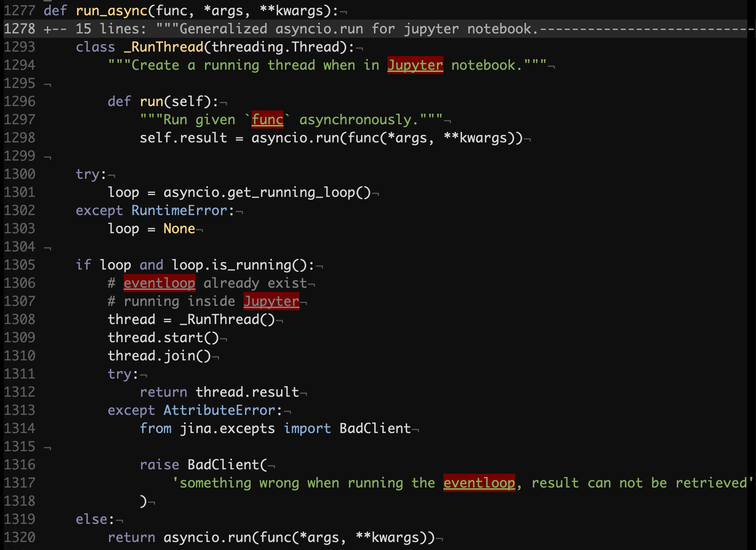Click the highlighted word 'func' in the run docstring
The width and height of the screenshot is (756, 550).
click(267, 120)
